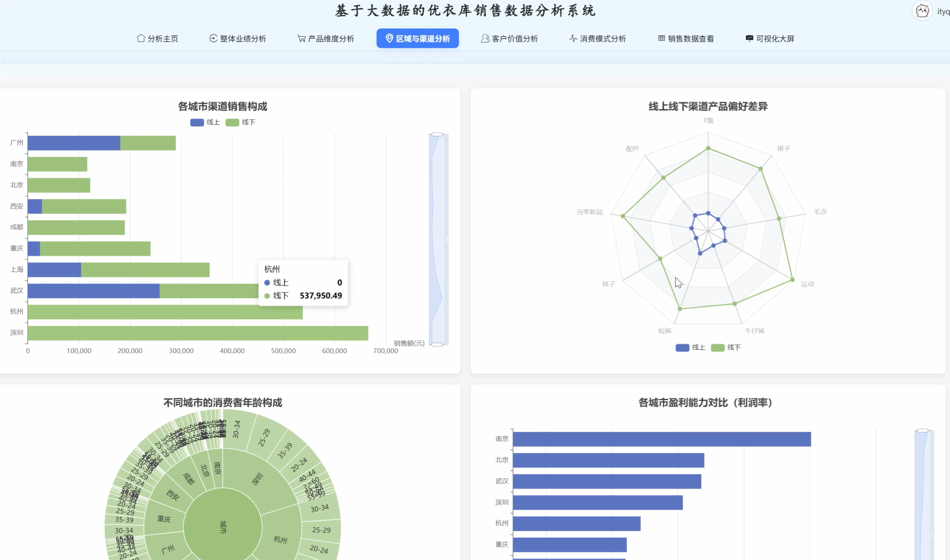Viewport: 950px width, 560px height.
Task: Click the icon beside 整体业绩分析
Action: 213,38
